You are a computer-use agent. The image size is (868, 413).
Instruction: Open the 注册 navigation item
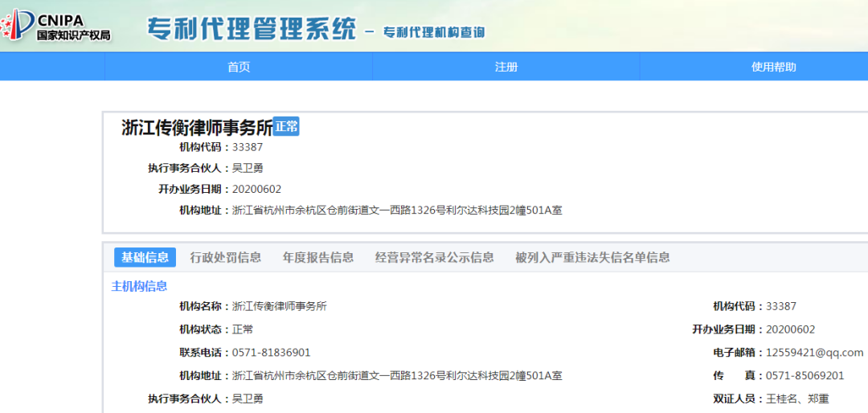[x=506, y=67]
